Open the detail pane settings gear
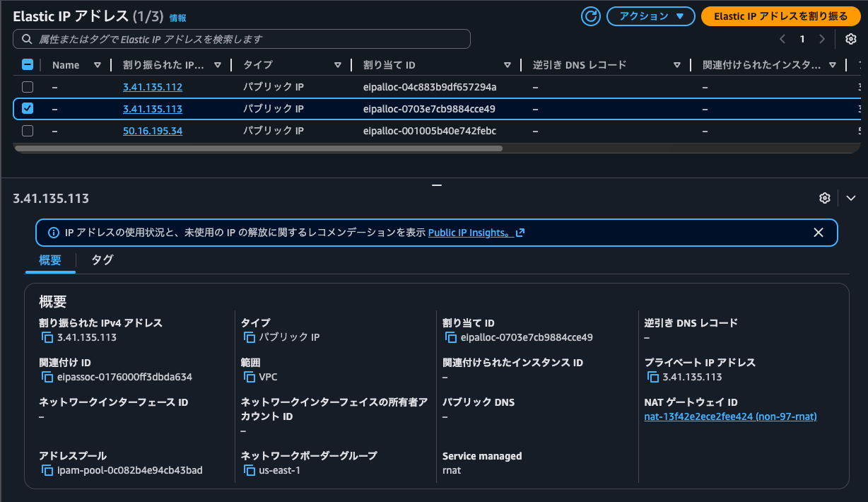The width and height of the screenshot is (868, 502). coord(824,198)
